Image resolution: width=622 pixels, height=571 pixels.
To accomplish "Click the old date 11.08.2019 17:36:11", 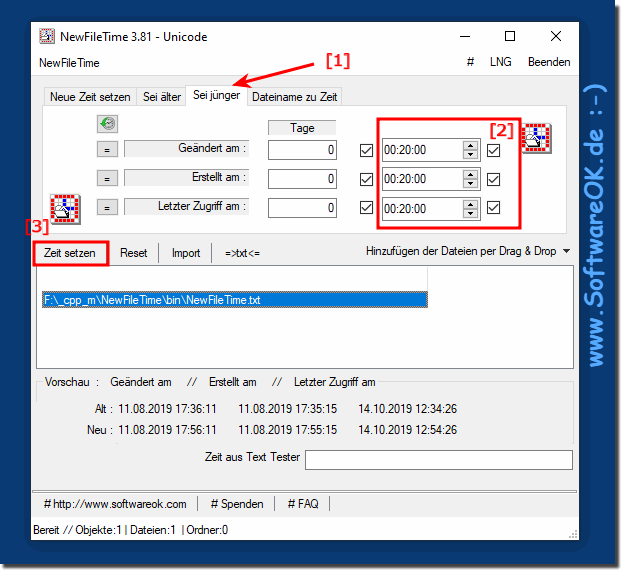I will (x=167, y=409).
